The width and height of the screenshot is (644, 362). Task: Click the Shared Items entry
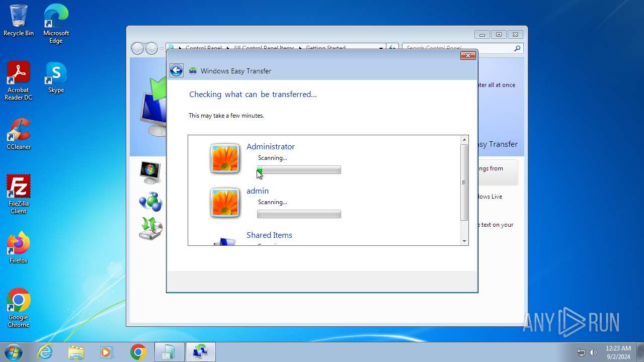269,235
